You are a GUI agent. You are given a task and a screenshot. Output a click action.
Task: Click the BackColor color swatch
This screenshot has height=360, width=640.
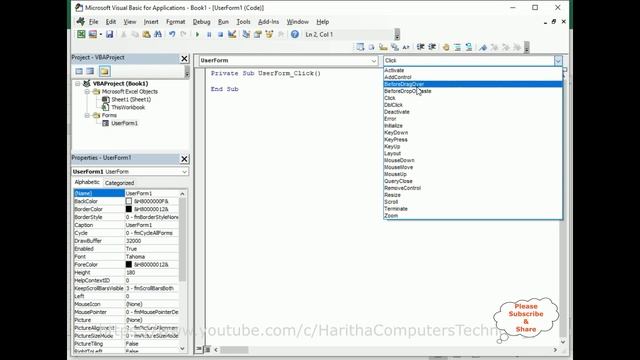[x=129, y=201]
